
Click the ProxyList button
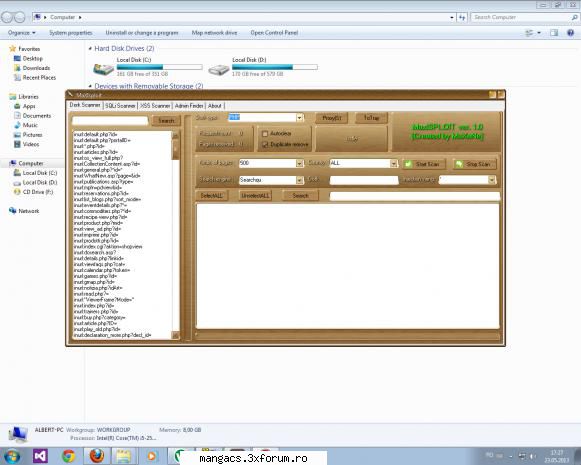(x=332, y=118)
